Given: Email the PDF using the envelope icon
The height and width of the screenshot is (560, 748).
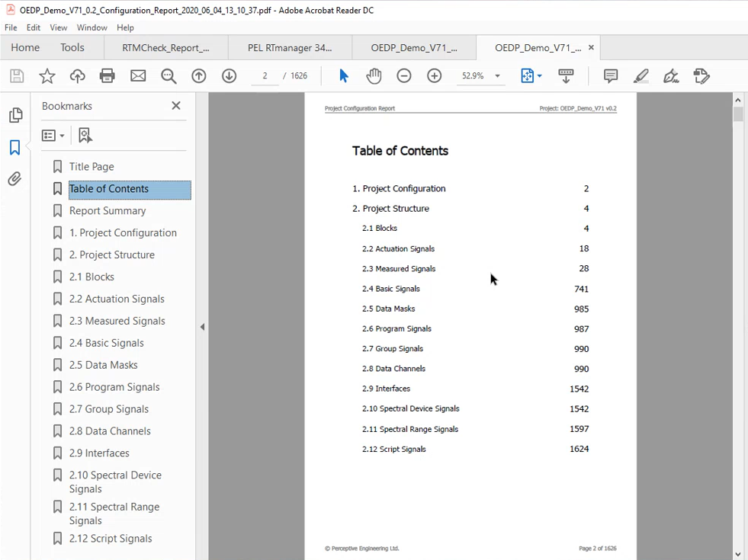Looking at the screenshot, I should [x=138, y=75].
